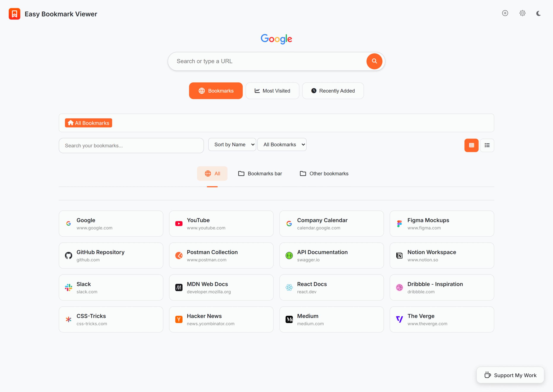Switch to the Most Visited tab

(272, 91)
